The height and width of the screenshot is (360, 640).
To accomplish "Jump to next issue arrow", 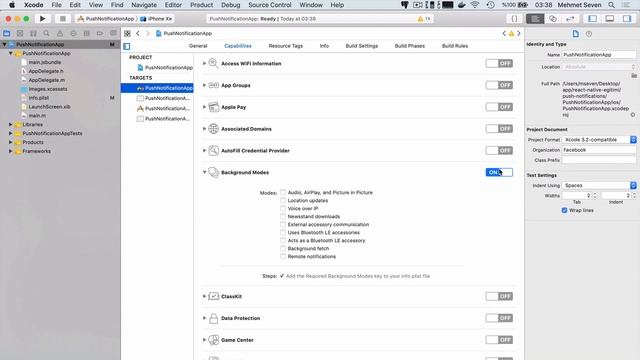I will point(519,33).
